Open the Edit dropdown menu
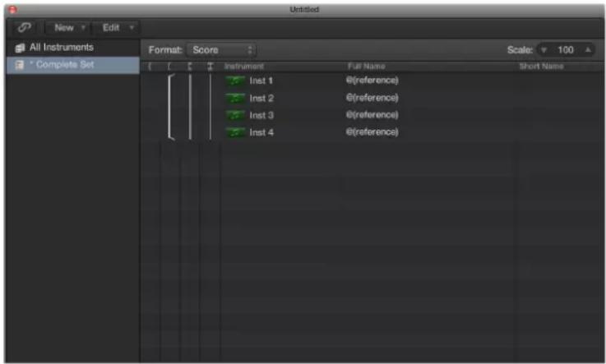Image resolution: width=606 pixels, height=364 pixels. 118,28
